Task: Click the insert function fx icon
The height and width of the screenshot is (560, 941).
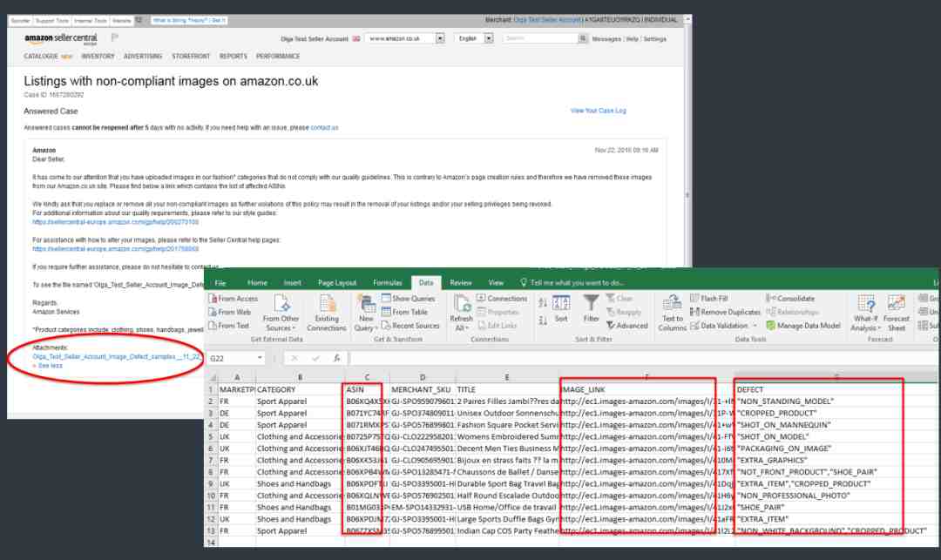Action: (336, 358)
